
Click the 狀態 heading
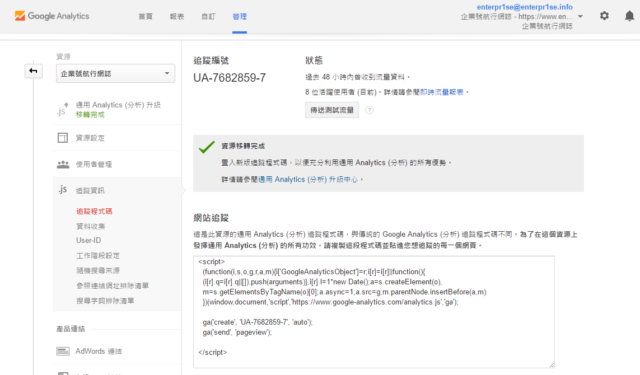click(x=314, y=60)
